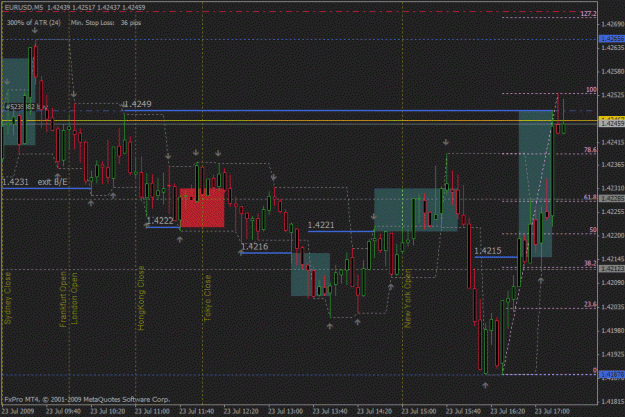Click the 1.41925 price axis value
The height and width of the screenshot is (417, 625).
[x=612, y=354]
